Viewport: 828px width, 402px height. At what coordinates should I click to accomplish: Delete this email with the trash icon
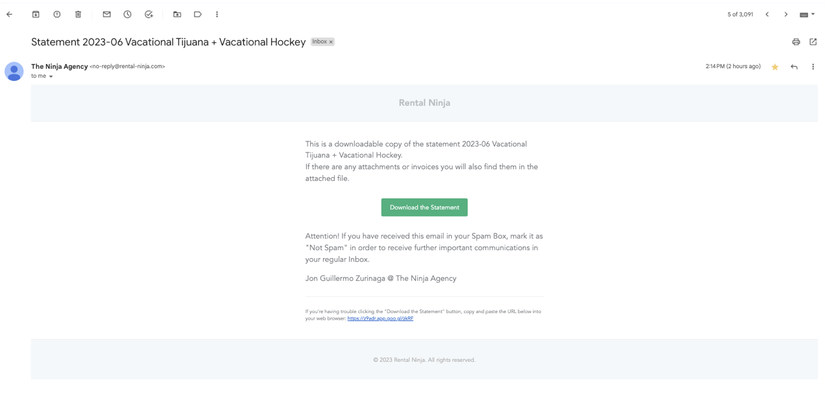[x=78, y=14]
